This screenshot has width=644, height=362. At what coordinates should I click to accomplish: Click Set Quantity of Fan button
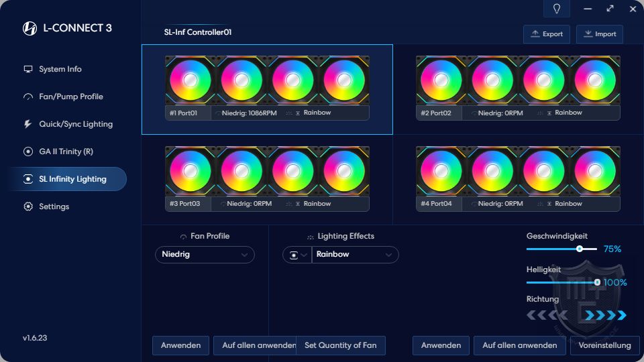(341, 345)
